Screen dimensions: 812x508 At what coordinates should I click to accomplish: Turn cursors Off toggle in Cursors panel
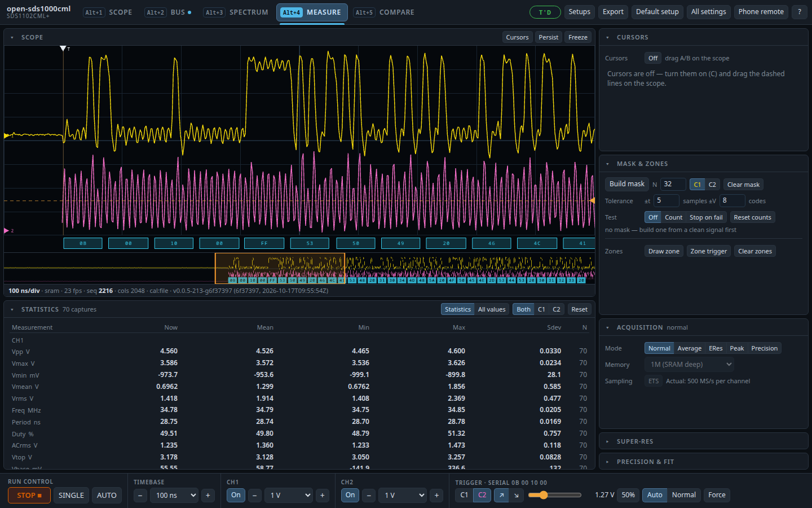653,58
